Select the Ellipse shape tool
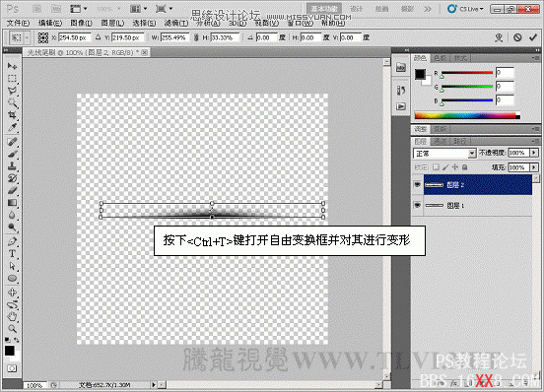The image size is (544, 392). click(12, 279)
